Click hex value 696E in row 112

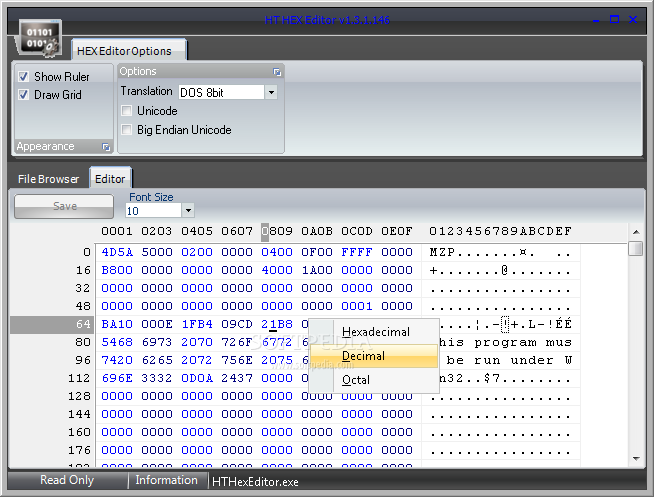point(117,378)
